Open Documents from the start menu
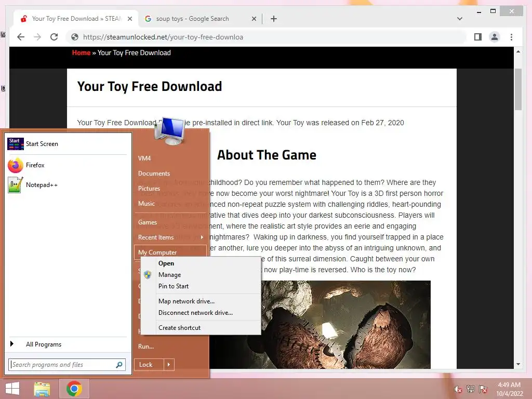This screenshot has width=532, height=399. (154, 174)
